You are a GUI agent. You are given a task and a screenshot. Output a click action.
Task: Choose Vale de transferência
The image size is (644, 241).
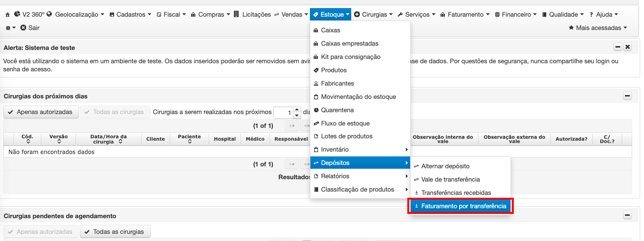pos(460,180)
